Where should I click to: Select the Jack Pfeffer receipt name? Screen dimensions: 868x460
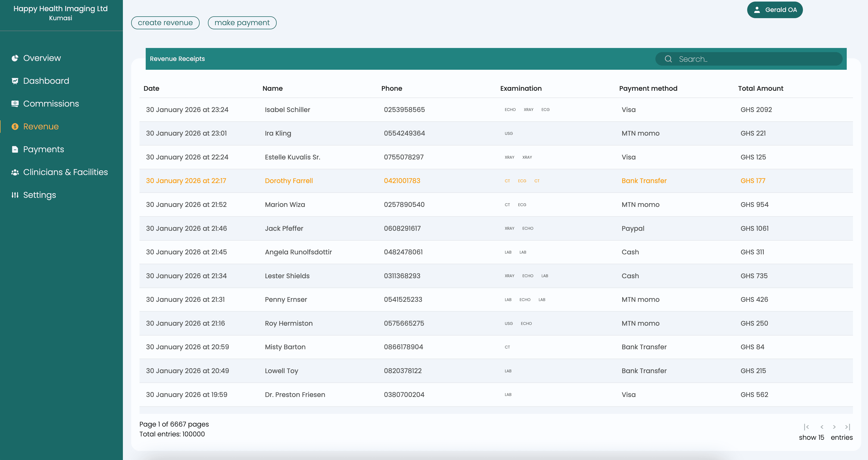click(284, 228)
